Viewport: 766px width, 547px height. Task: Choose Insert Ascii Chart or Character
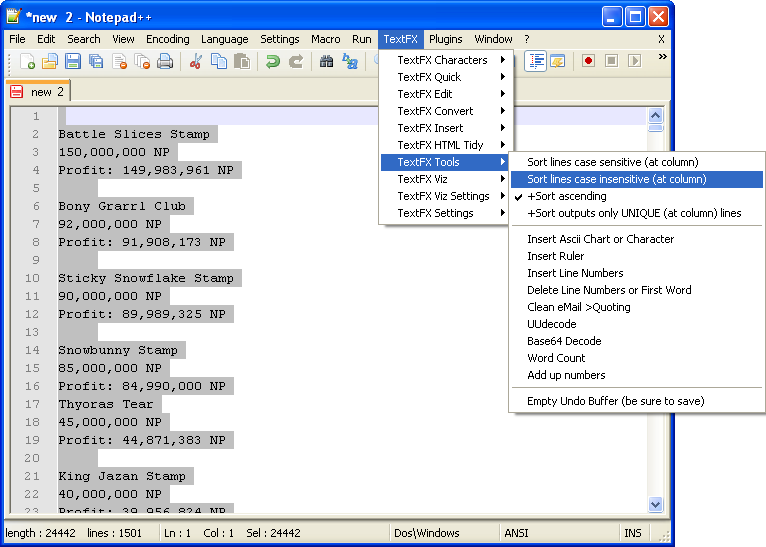point(637,239)
